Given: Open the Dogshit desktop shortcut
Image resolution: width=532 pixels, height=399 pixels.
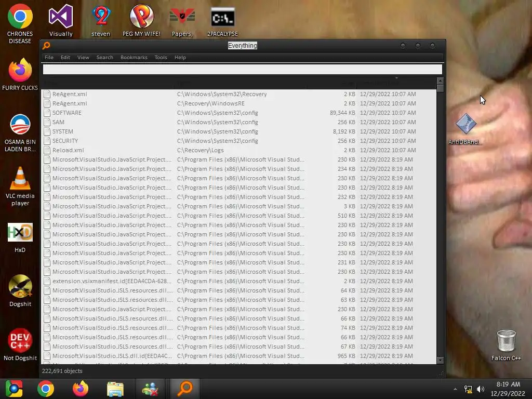Looking at the screenshot, I should pos(20,291).
